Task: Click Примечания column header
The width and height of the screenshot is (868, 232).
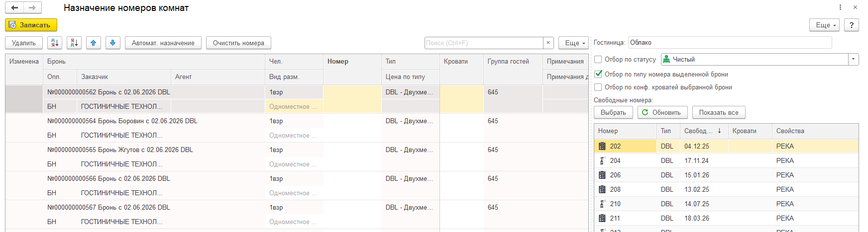Action: [x=565, y=62]
